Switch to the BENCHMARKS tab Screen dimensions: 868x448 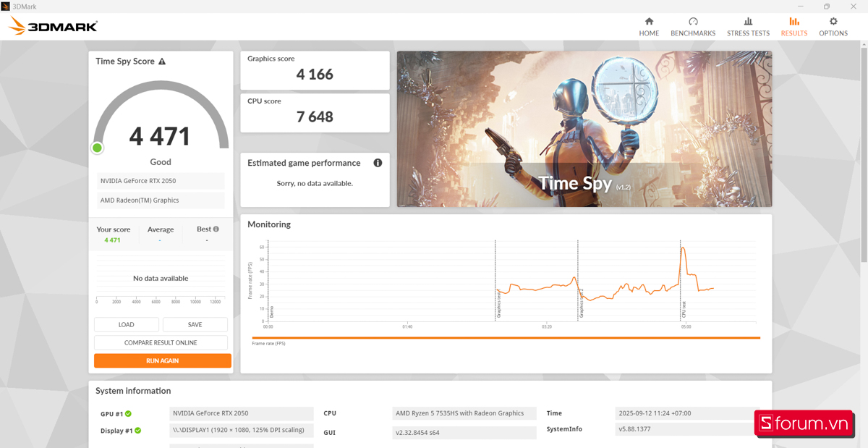click(693, 27)
